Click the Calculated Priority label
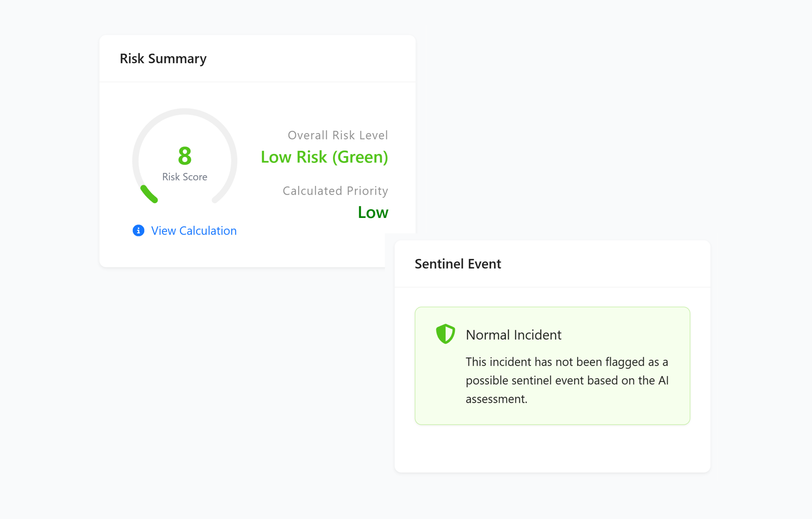The image size is (812, 519). pyautogui.click(x=335, y=191)
